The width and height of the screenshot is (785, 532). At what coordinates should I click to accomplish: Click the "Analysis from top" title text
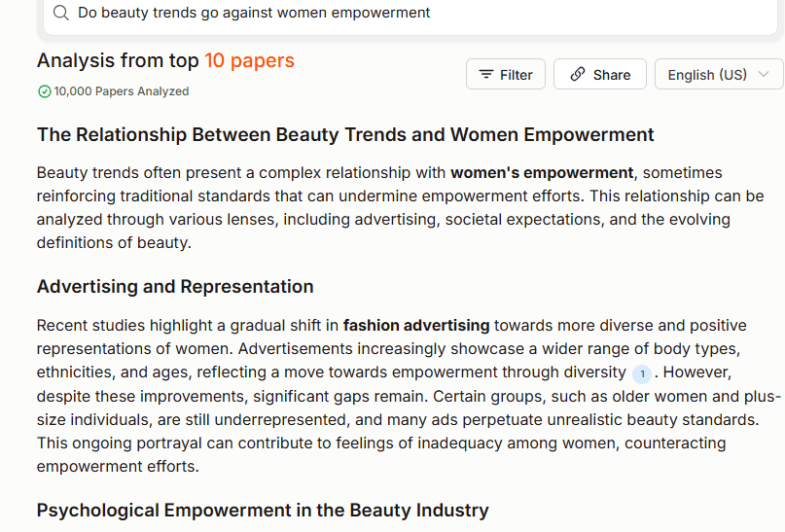tap(118, 60)
